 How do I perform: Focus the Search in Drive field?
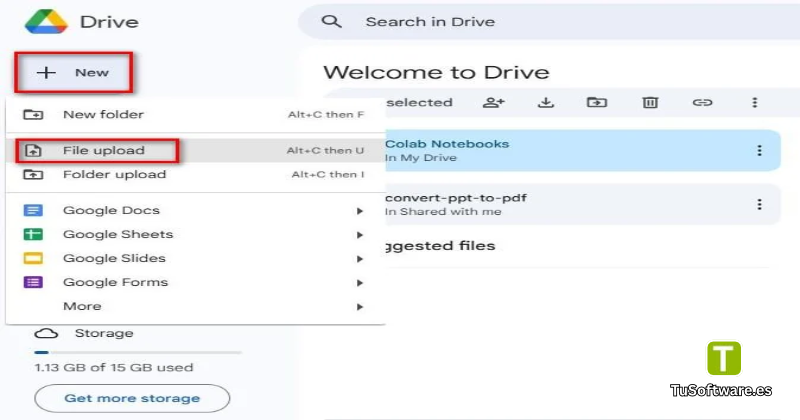pyautogui.click(x=548, y=21)
